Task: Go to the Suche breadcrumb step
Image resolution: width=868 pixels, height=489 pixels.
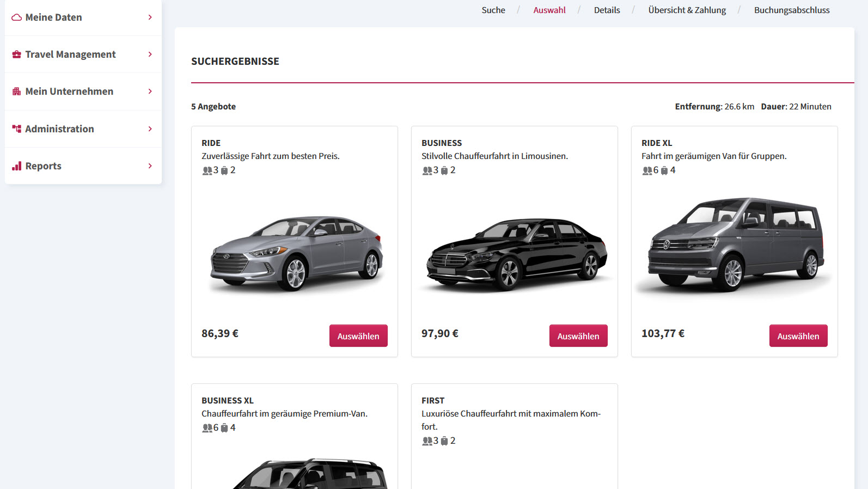Action: coord(493,10)
